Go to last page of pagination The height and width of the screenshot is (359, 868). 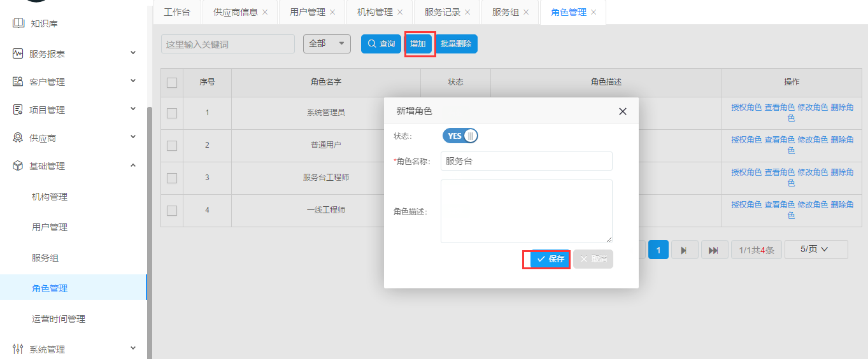(714, 250)
